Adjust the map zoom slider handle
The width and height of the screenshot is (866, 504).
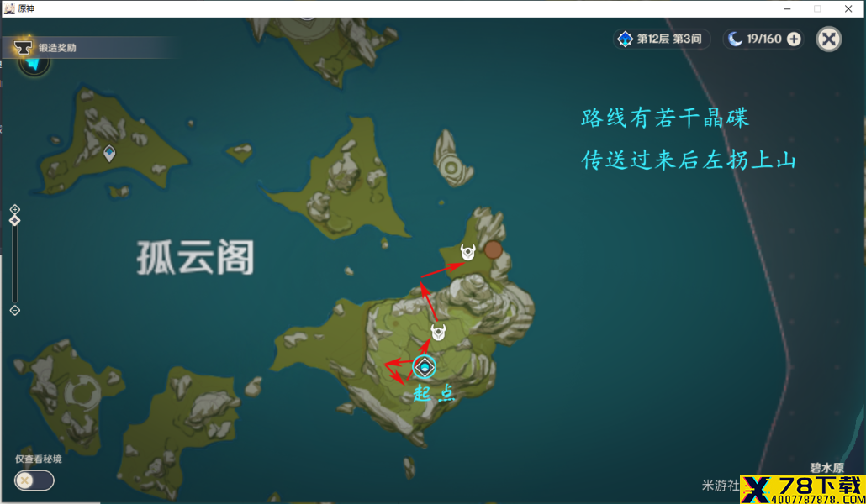[15, 220]
